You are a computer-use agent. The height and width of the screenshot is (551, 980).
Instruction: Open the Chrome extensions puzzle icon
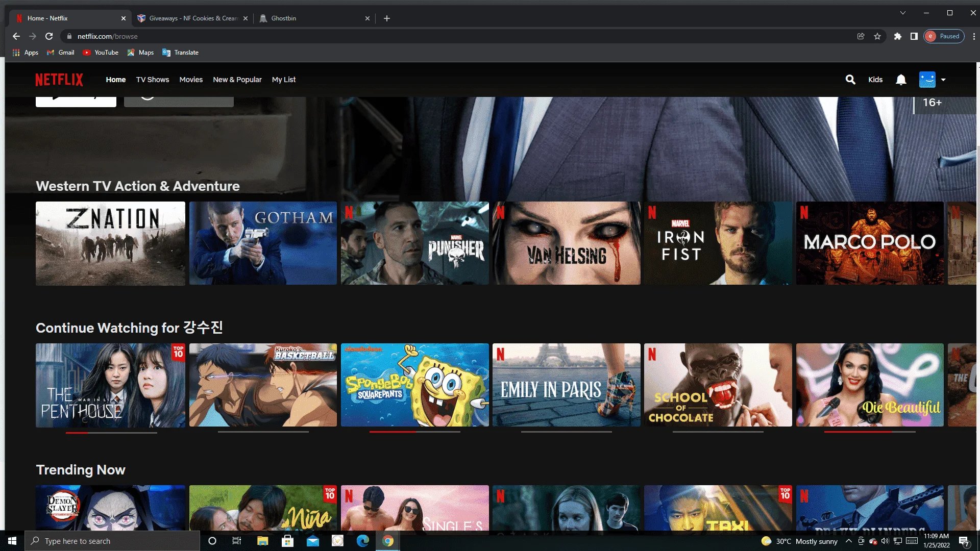898,36
